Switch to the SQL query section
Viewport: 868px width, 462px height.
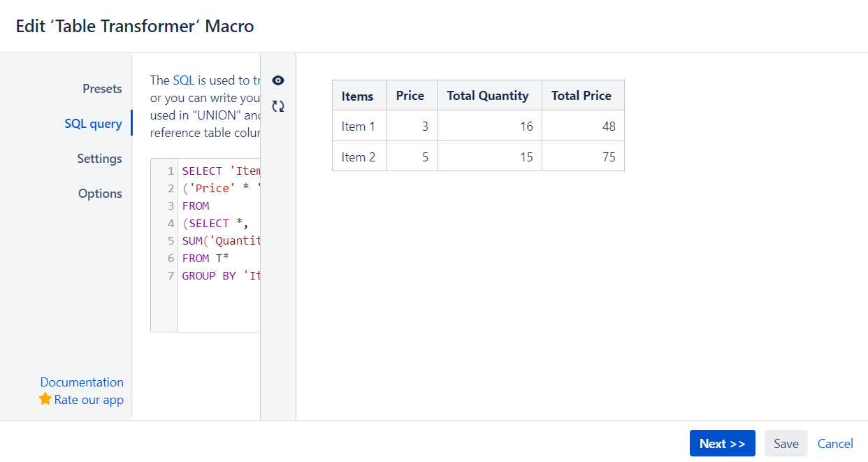(94, 123)
